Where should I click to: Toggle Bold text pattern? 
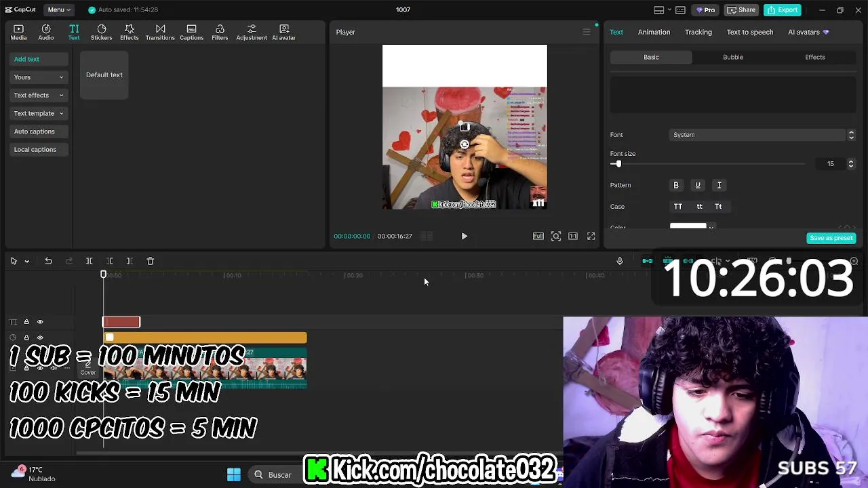676,185
